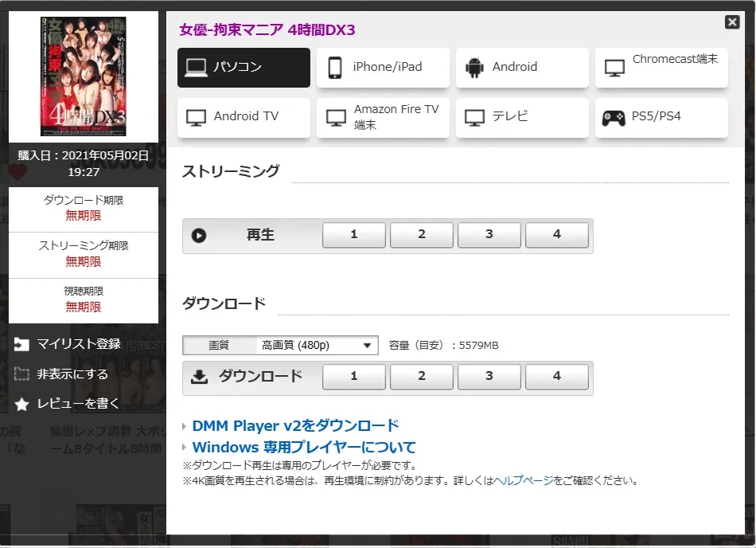
Task: Open the Windows 専用プレイヤーについて link
Action: pyautogui.click(x=304, y=447)
